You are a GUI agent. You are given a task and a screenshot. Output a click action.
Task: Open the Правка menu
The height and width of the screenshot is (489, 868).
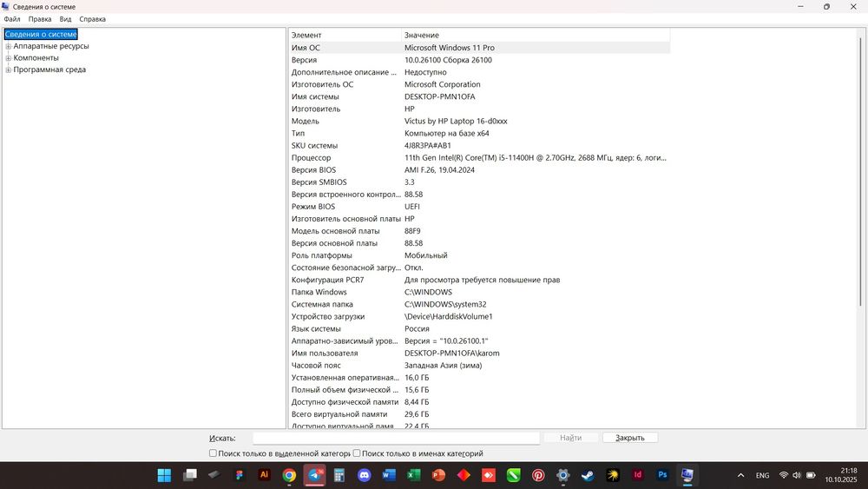click(40, 19)
